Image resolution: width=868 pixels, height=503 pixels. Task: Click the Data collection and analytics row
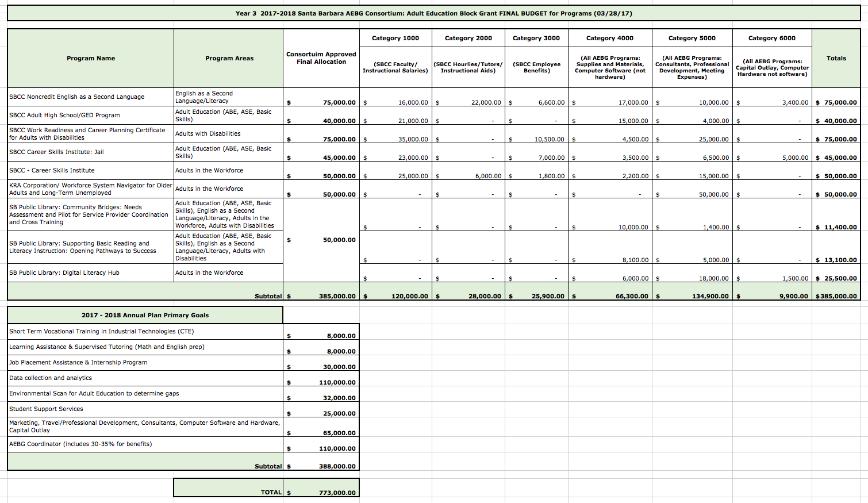tap(51, 378)
